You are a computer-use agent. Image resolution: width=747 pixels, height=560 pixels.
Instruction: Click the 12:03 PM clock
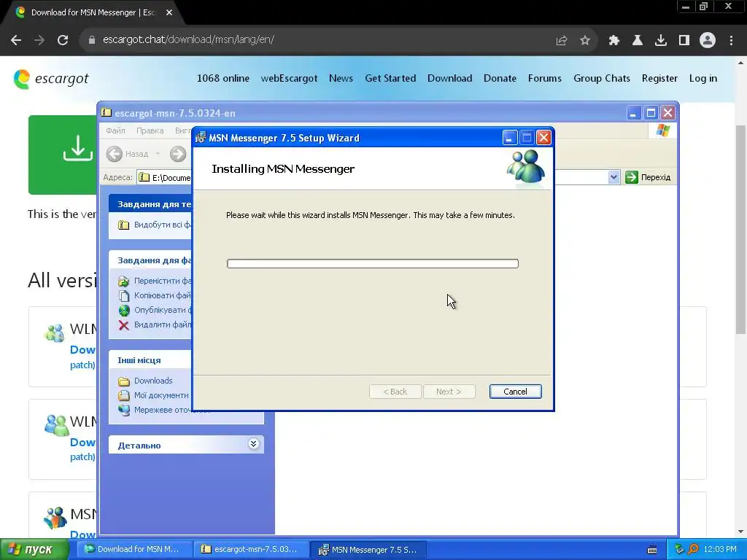pos(720,550)
